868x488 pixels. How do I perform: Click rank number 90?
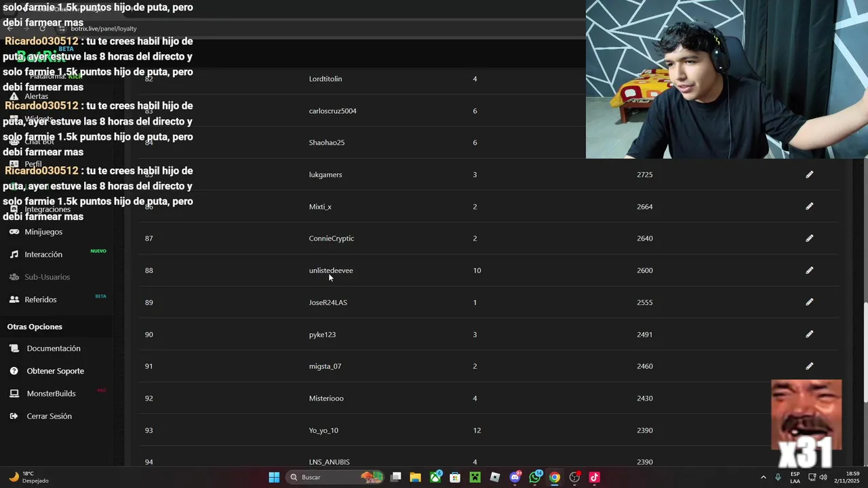[x=149, y=334]
